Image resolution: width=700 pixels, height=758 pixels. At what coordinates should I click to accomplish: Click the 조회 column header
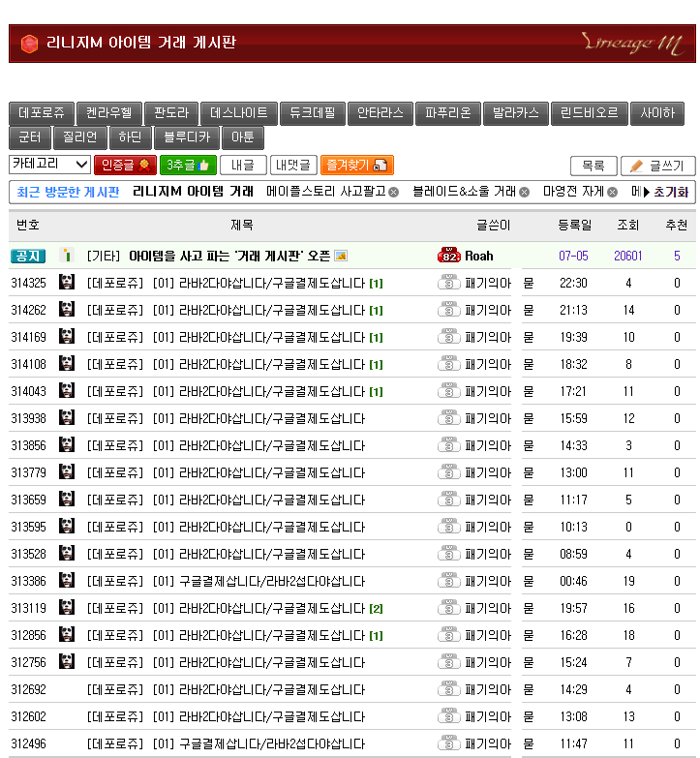click(628, 225)
